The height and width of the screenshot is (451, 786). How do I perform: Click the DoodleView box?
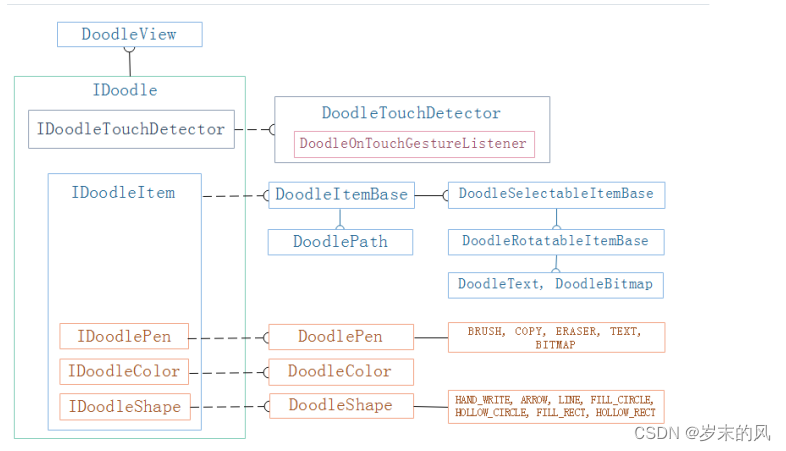tap(130, 35)
